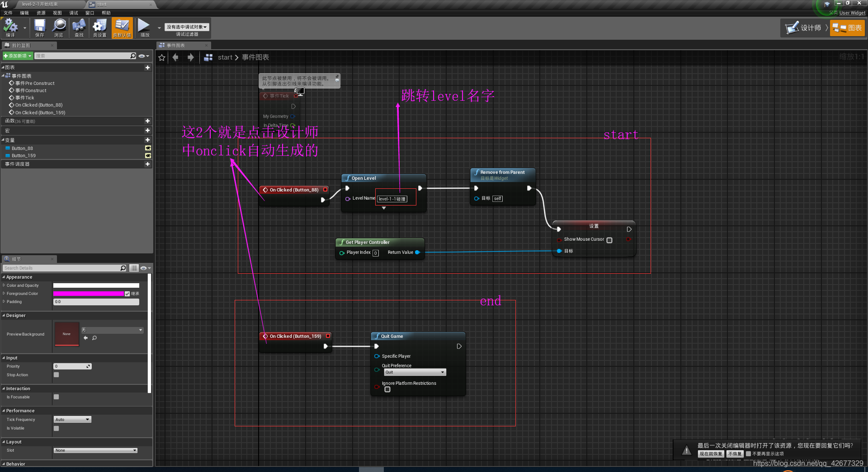Add a new event dispatcher with plus icon
The height and width of the screenshot is (472, 868).
click(x=147, y=164)
